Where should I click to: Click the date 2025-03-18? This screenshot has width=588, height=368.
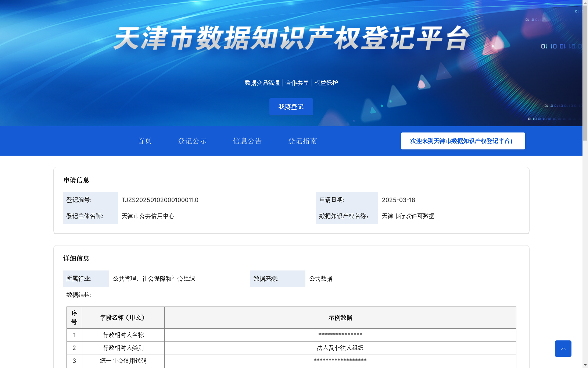(398, 200)
